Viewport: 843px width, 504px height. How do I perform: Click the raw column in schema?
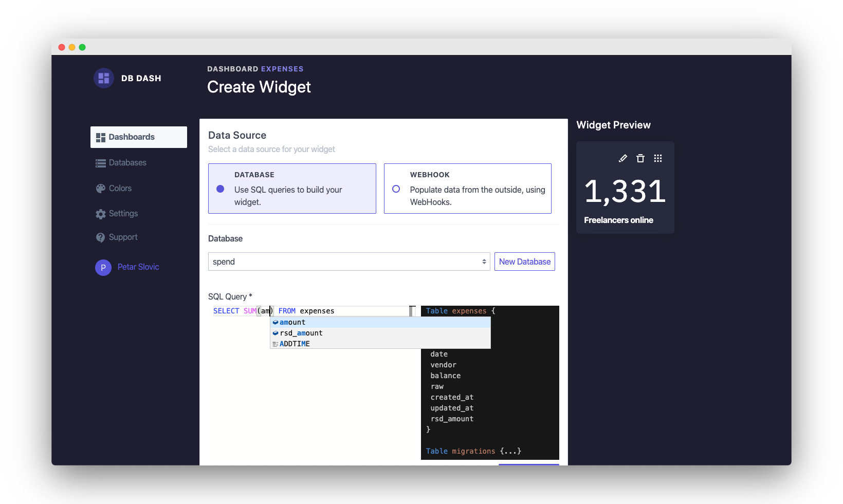[x=437, y=386]
